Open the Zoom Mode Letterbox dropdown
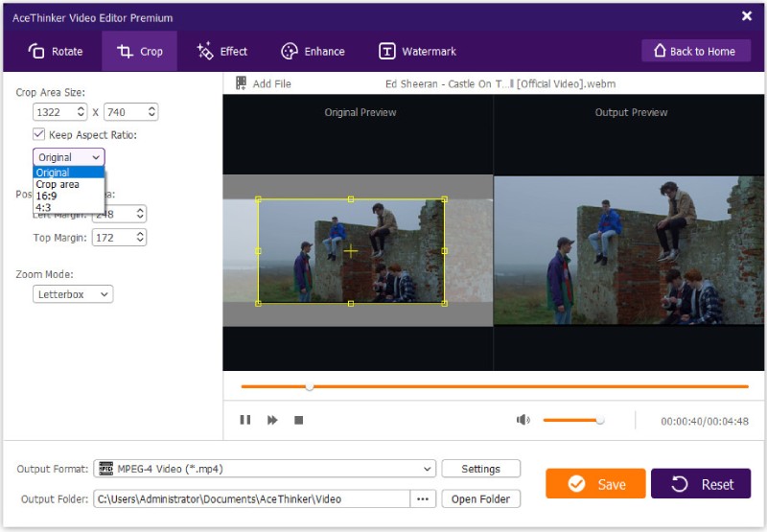 coord(73,294)
